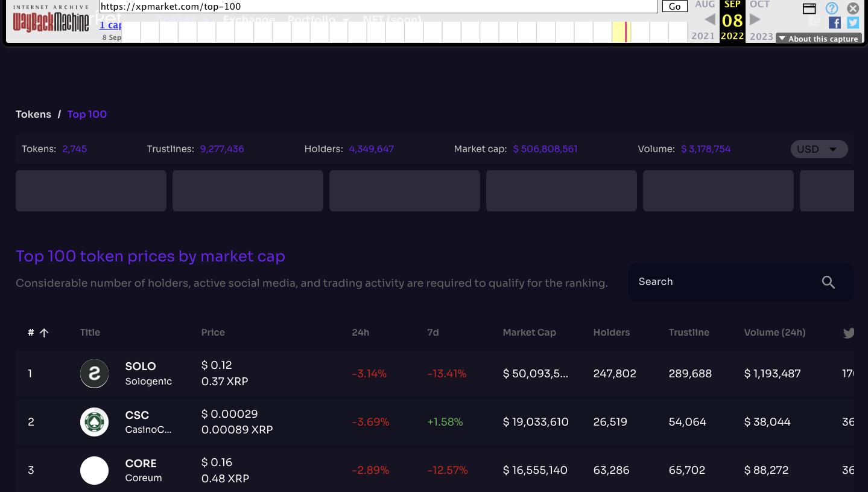Open the USD currency dropdown

819,149
